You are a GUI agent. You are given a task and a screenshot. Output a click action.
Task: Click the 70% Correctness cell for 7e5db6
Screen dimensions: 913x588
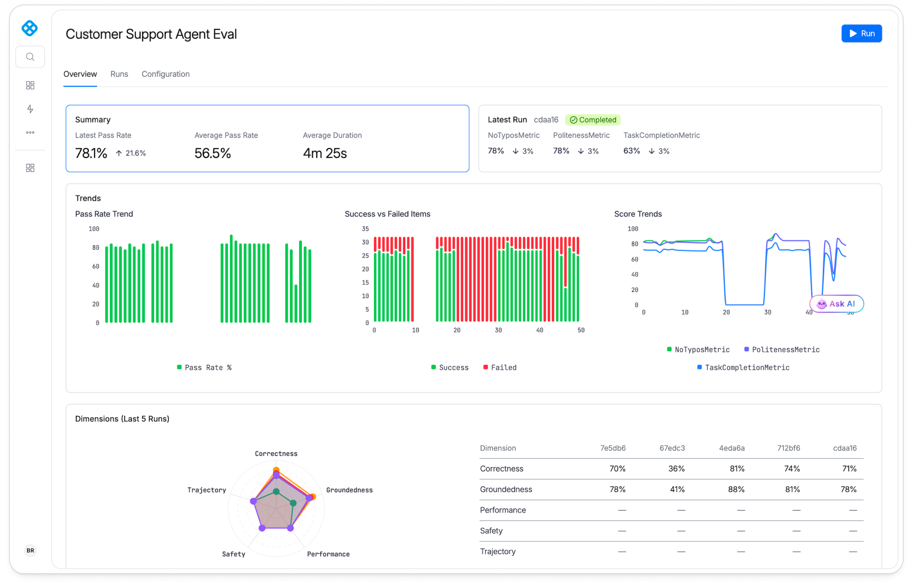(x=618, y=469)
